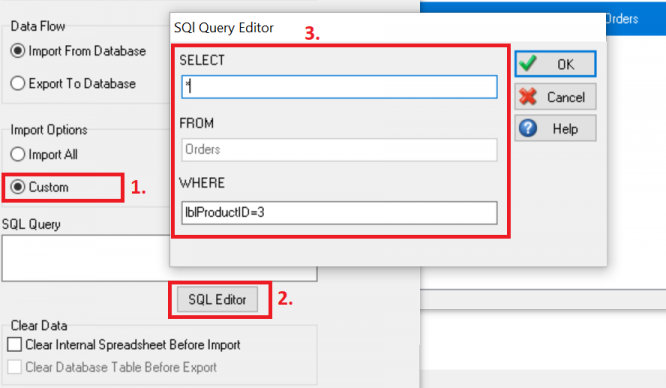Enable Clear Internal Spreadsheet Before Import
666x388 pixels.
pyautogui.click(x=14, y=344)
